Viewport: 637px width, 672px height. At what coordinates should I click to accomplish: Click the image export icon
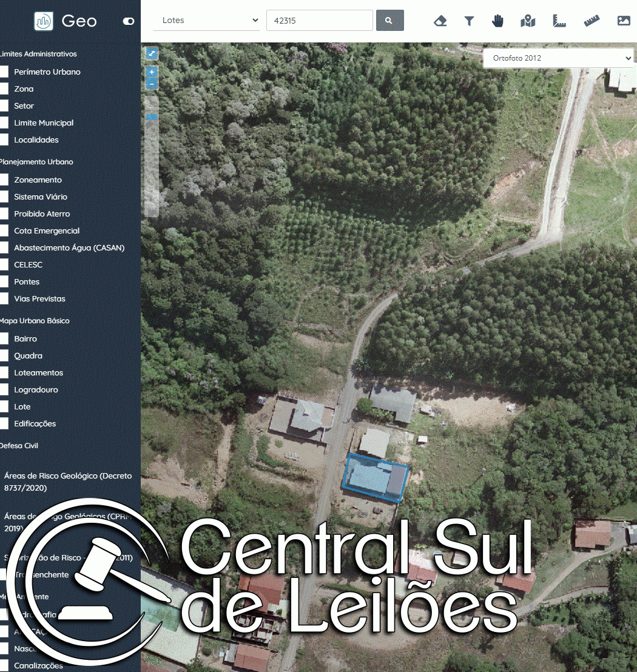click(x=624, y=21)
